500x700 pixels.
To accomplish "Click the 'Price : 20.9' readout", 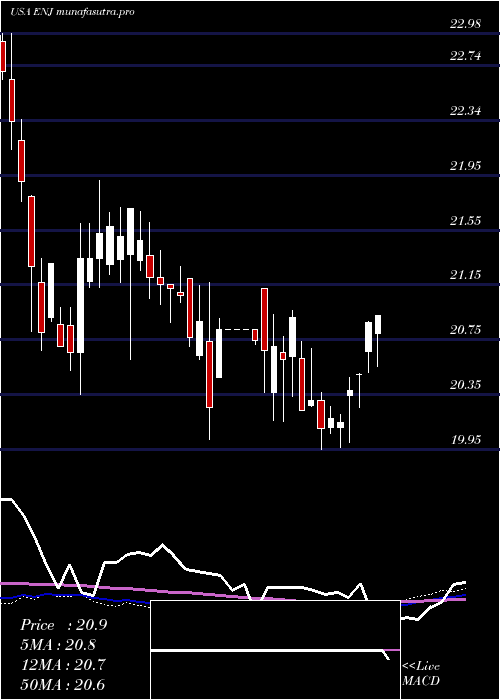I will click(x=63, y=625).
